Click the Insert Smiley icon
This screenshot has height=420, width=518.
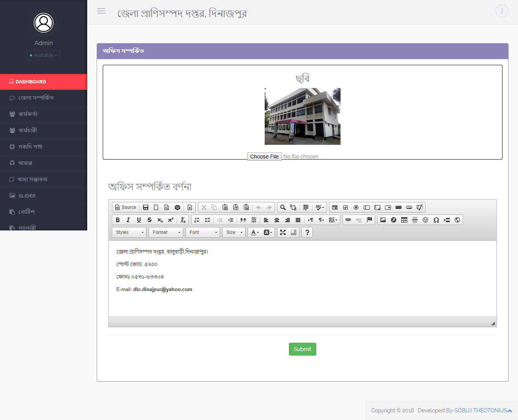click(x=425, y=220)
